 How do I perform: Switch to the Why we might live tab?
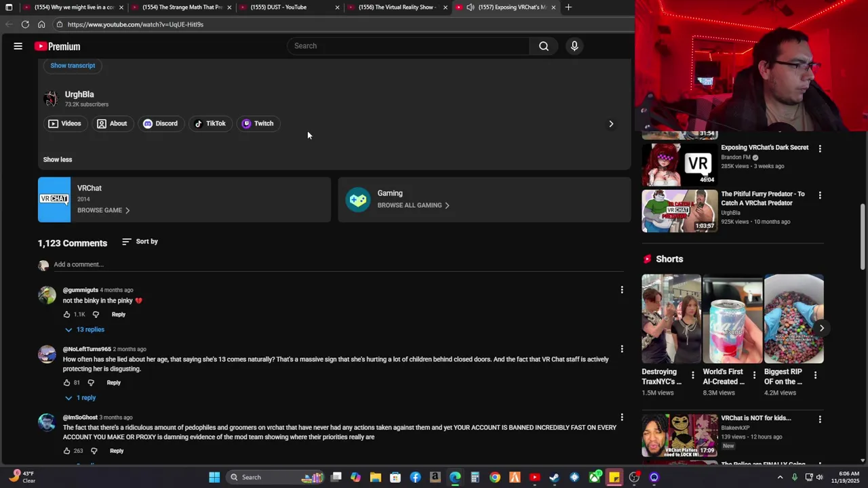74,7
